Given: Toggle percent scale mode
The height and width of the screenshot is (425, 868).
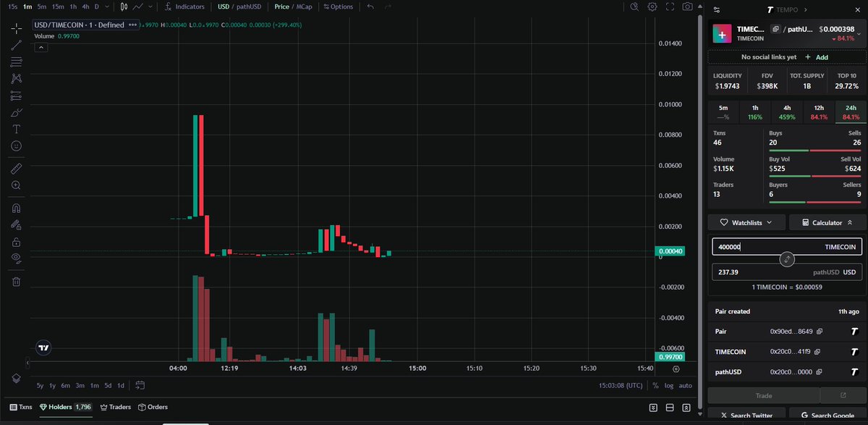Looking at the screenshot, I should (655, 386).
